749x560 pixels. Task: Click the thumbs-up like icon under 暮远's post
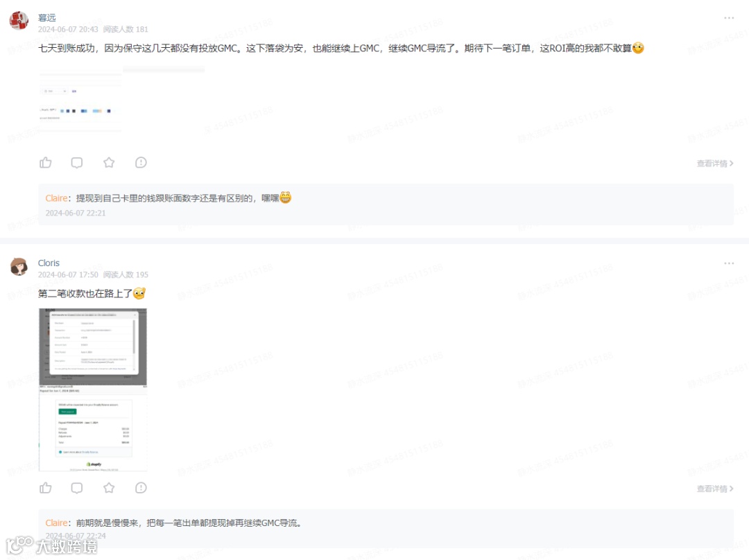pos(45,162)
